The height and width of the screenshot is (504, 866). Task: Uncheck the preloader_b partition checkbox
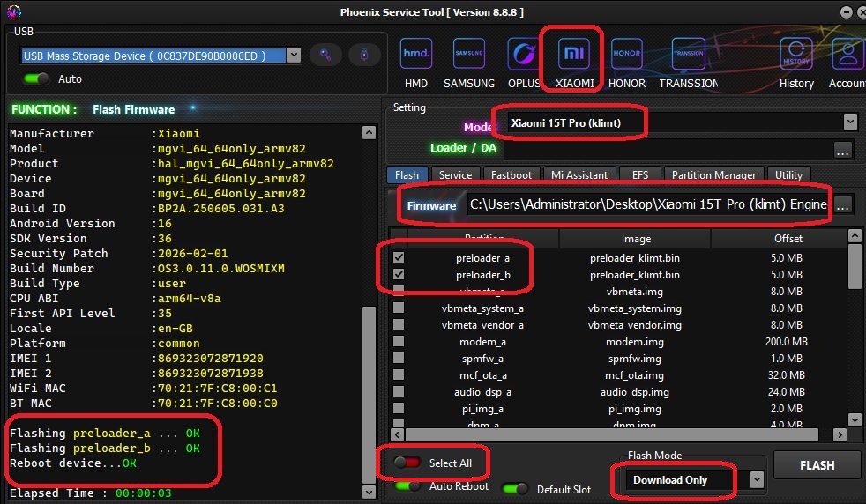click(399, 274)
